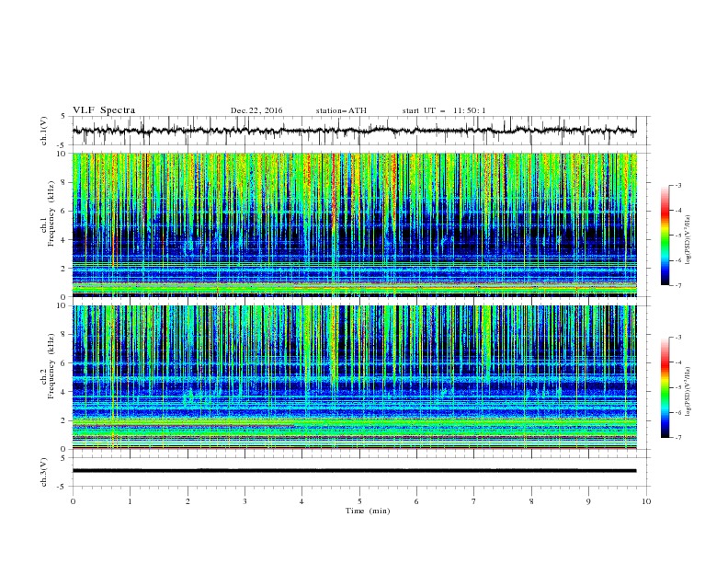Click the '4' kHz tick on ch.1 frequency axis

64,240
